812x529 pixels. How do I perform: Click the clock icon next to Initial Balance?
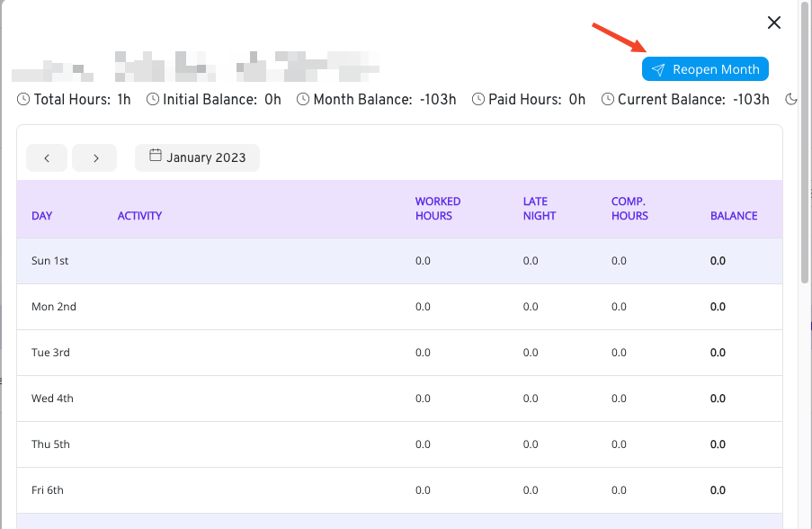click(x=153, y=99)
